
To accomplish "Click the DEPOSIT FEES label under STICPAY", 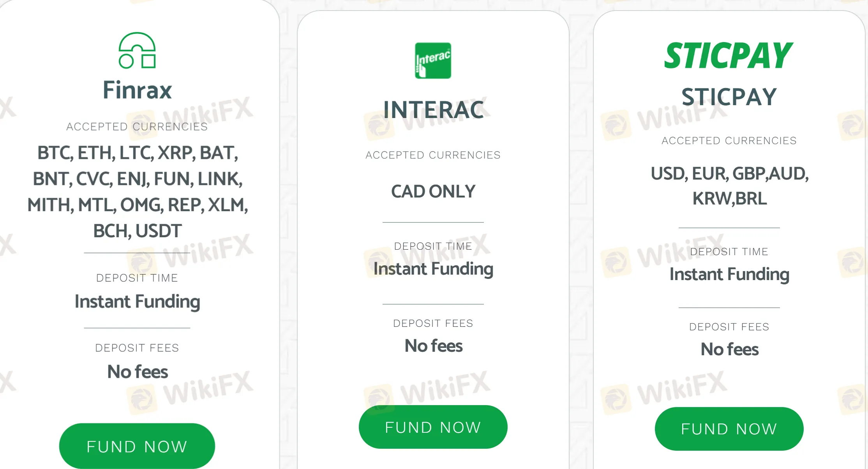I will 729,327.
